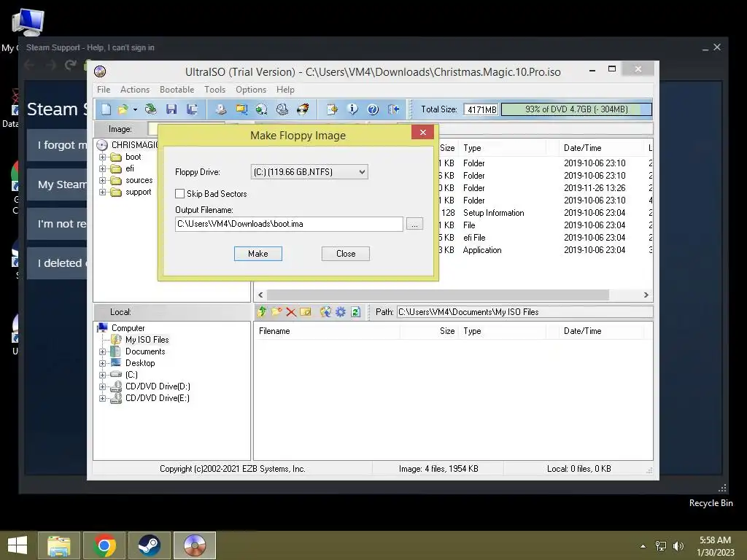Click the scroll right arrow of file list
Screen dimensions: 747x560
coord(646,295)
